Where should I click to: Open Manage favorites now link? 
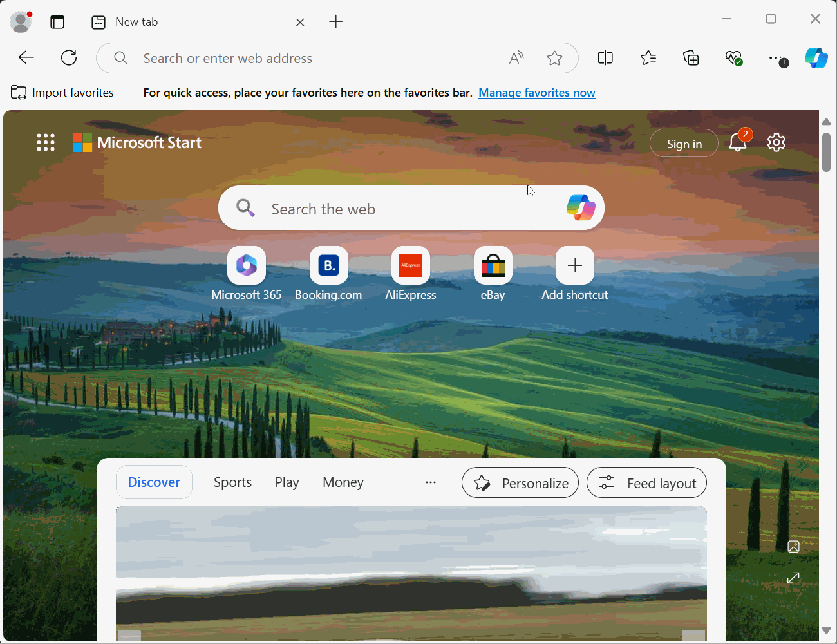tap(537, 93)
